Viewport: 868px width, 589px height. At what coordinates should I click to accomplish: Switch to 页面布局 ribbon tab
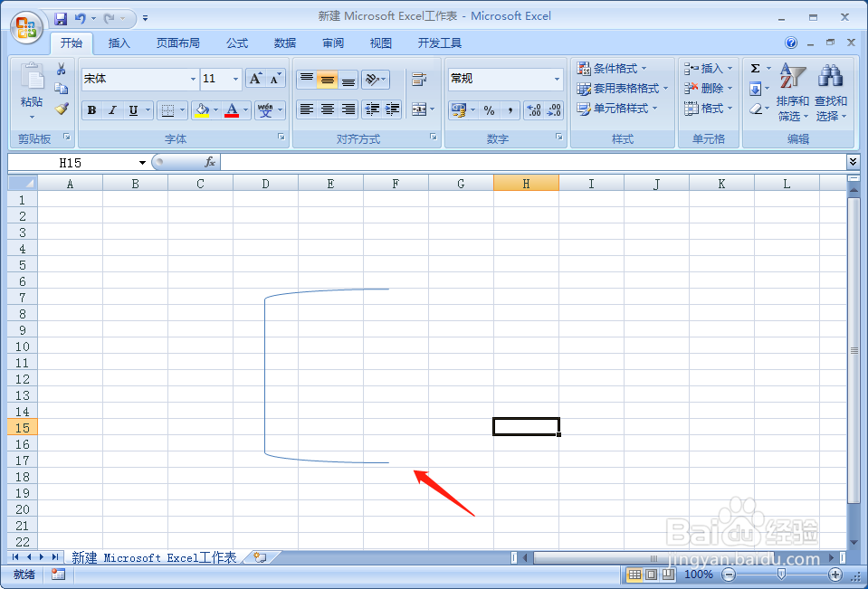[x=177, y=43]
